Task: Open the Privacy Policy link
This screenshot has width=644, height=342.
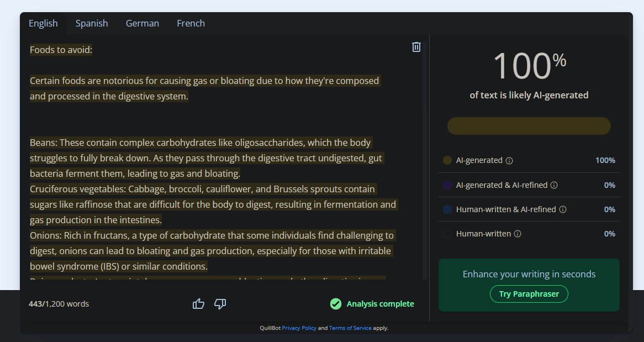Action: tap(299, 328)
